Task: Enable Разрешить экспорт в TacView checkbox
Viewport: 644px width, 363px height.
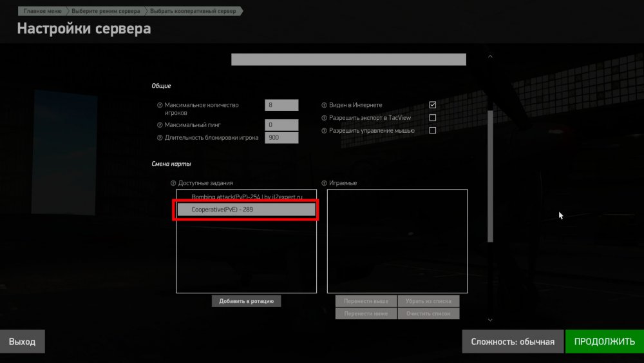Action: (x=433, y=117)
